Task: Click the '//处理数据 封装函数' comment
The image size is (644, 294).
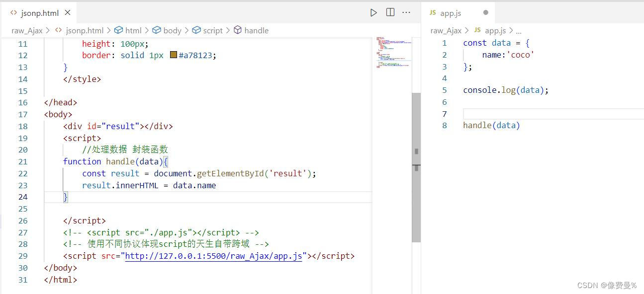Action: [125, 149]
